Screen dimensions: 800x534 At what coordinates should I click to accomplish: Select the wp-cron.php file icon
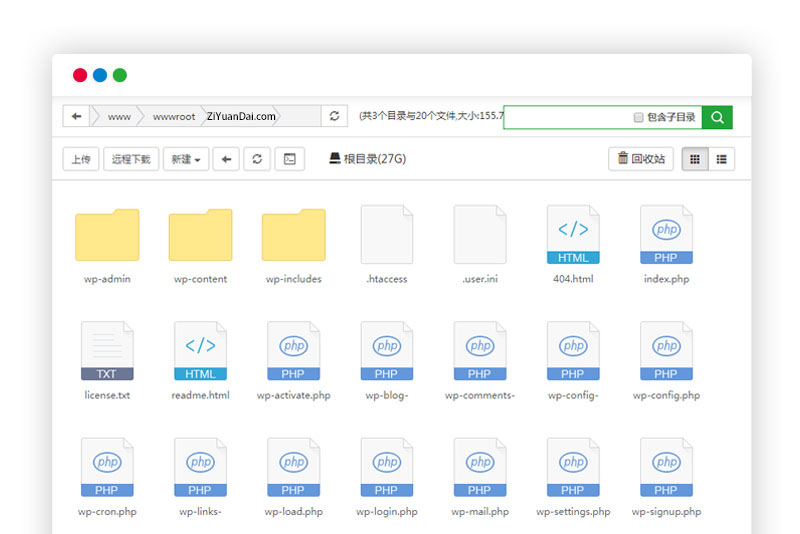pos(107,467)
